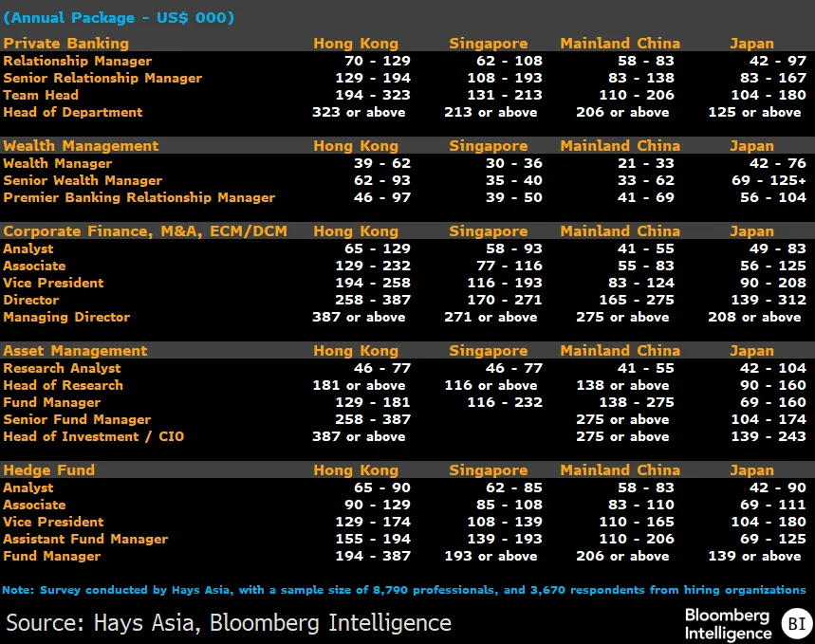Select the value 165 - 275
This screenshot has height=644, width=815.
tap(637, 300)
